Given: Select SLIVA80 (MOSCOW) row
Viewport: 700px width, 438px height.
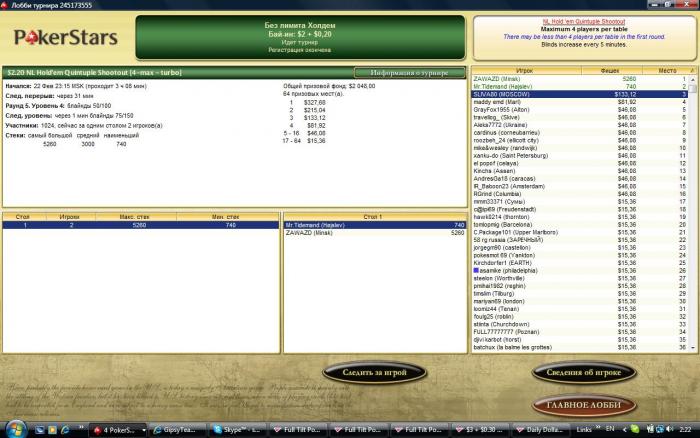Looking at the screenshot, I should (x=579, y=94).
